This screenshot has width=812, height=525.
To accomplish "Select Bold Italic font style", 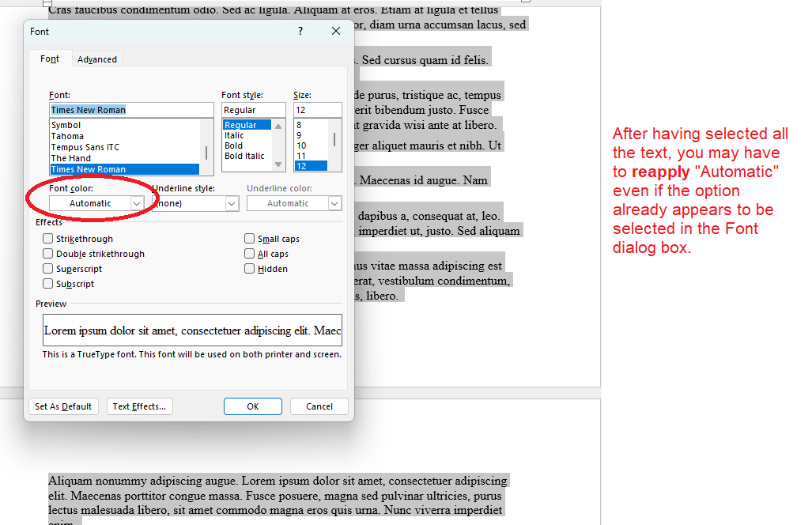I will tap(247, 156).
